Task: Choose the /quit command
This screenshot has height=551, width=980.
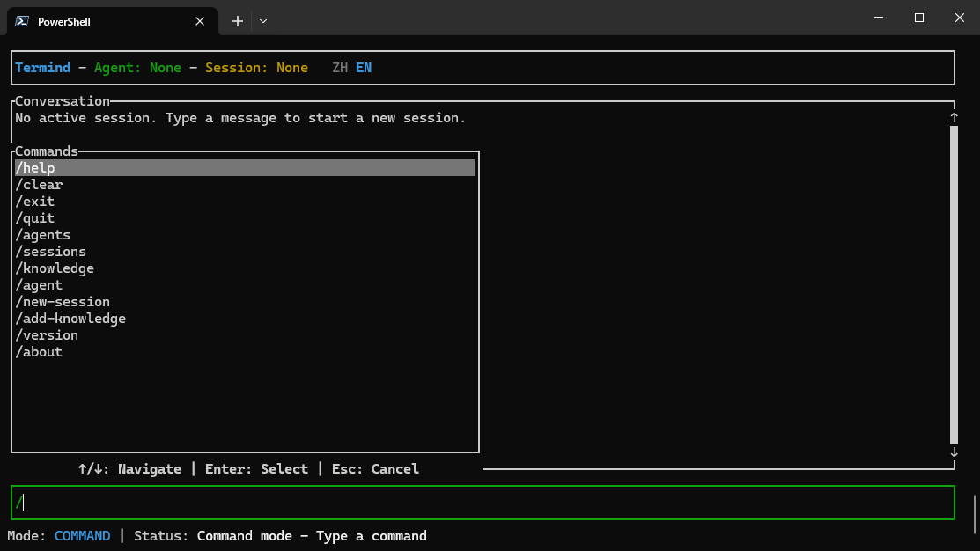Action: point(35,218)
